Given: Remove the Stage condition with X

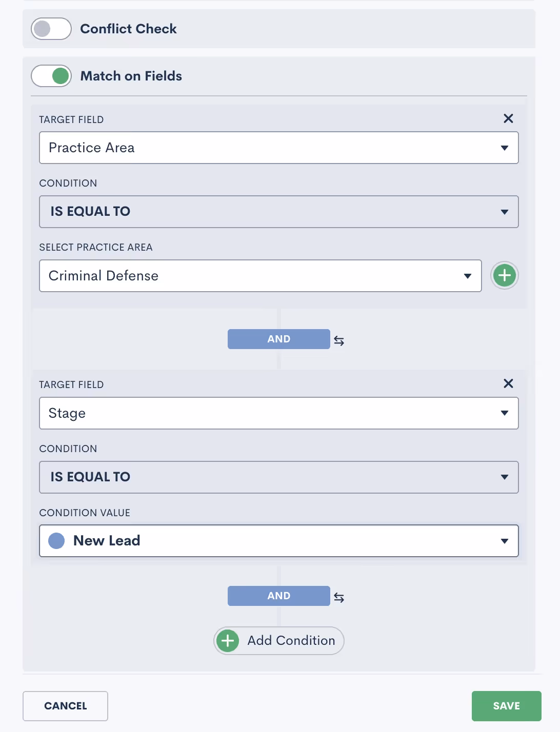Looking at the screenshot, I should click(x=508, y=383).
